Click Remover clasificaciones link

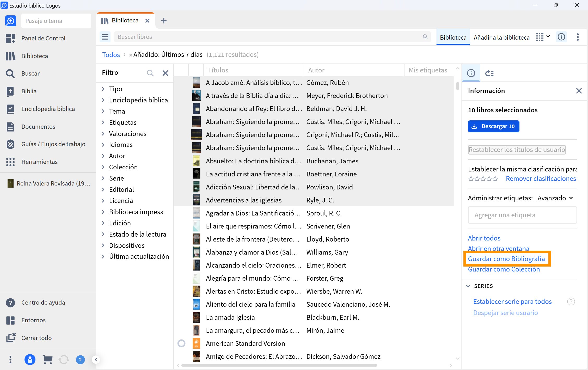pos(541,178)
